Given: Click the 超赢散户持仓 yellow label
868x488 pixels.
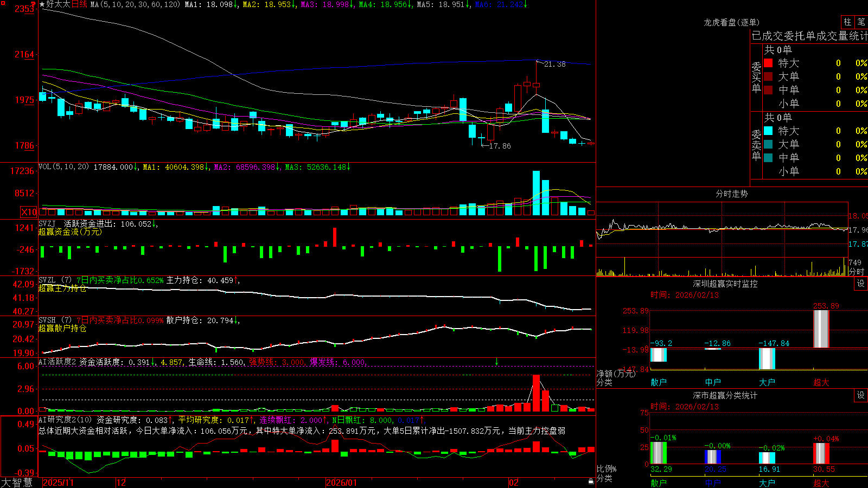Looking at the screenshot, I should (x=62, y=328).
